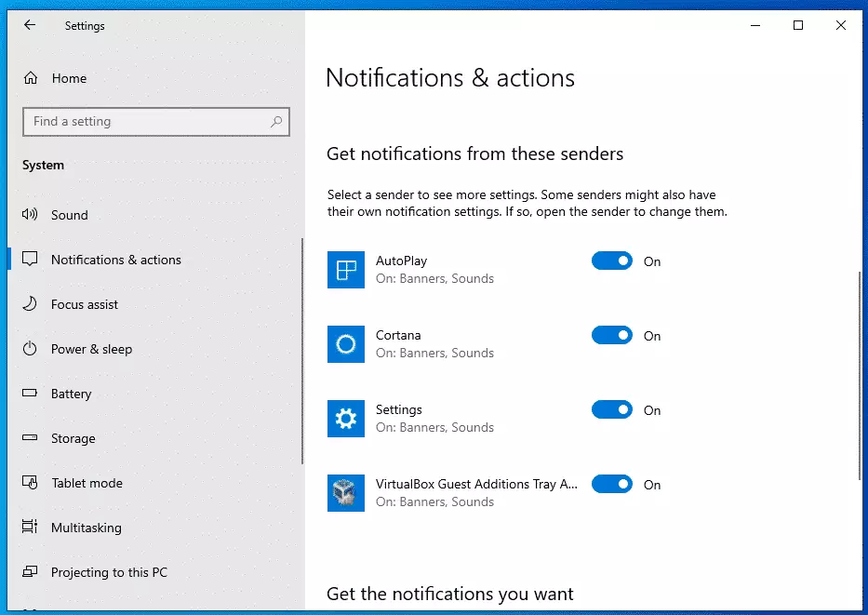Click the 'Settings' window title text

[85, 26]
